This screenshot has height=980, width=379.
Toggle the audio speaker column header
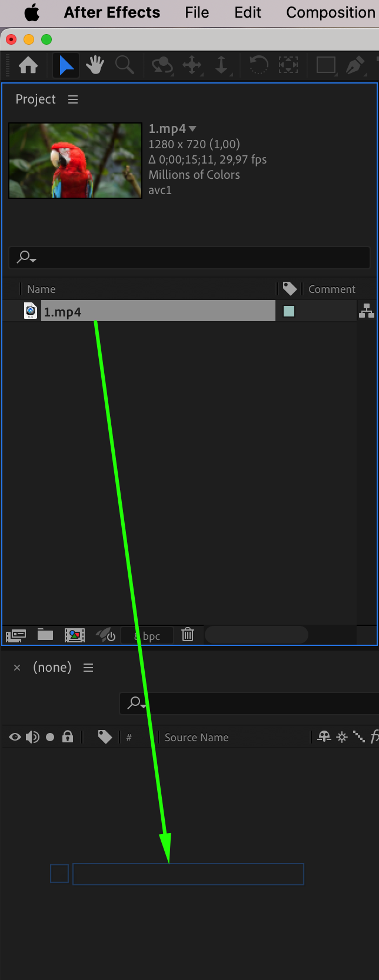pos(32,737)
